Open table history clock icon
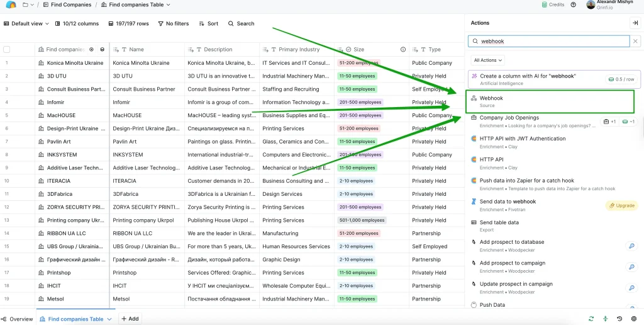644x325 pixels. [619, 319]
